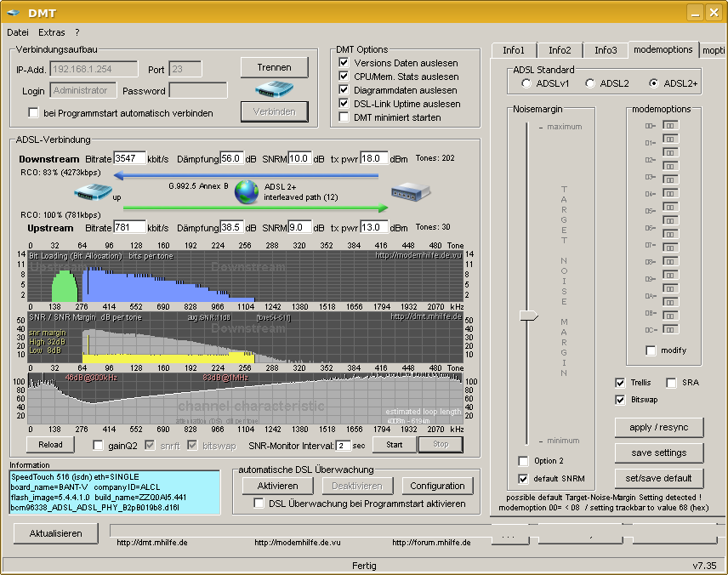Click the Trennen button
Image resolution: width=728 pixels, height=575 pixels.
(275, 67)
